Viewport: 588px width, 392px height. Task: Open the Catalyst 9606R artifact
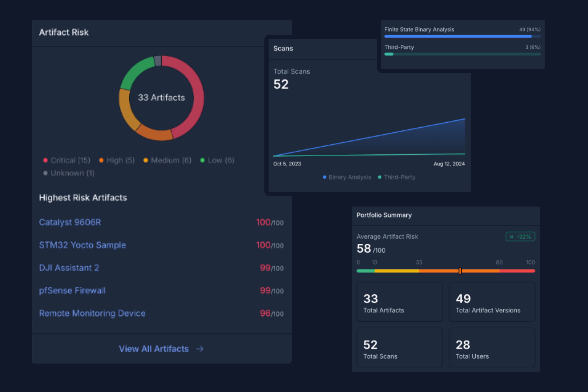[70, 222]
